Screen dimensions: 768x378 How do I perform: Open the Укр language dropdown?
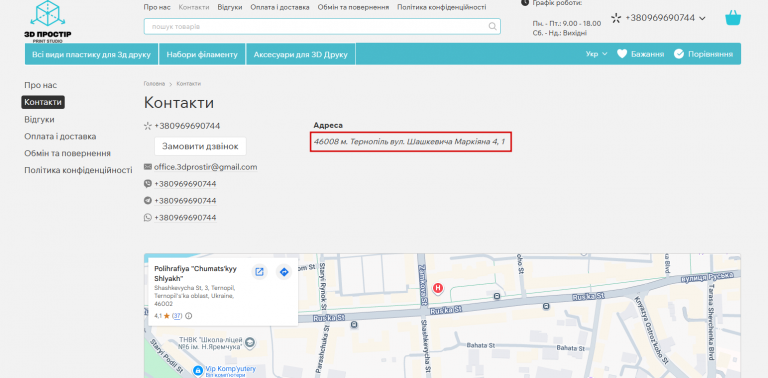[596, 54]
